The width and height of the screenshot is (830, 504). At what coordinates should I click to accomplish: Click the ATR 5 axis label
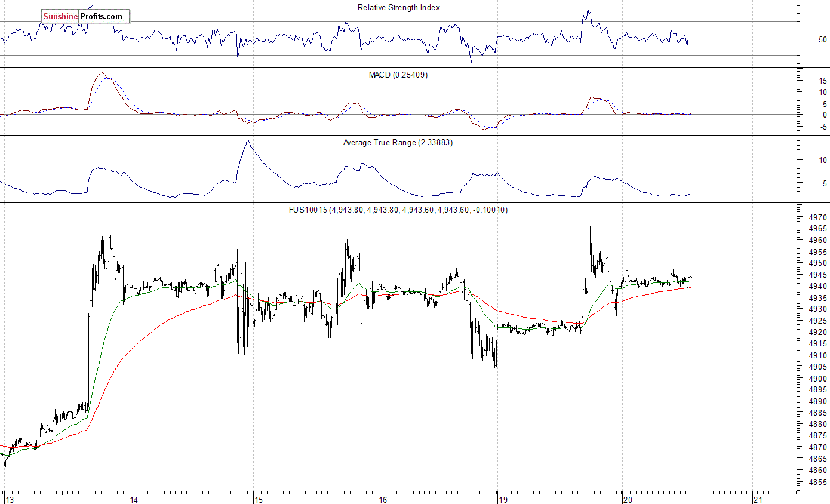(825, 184)
